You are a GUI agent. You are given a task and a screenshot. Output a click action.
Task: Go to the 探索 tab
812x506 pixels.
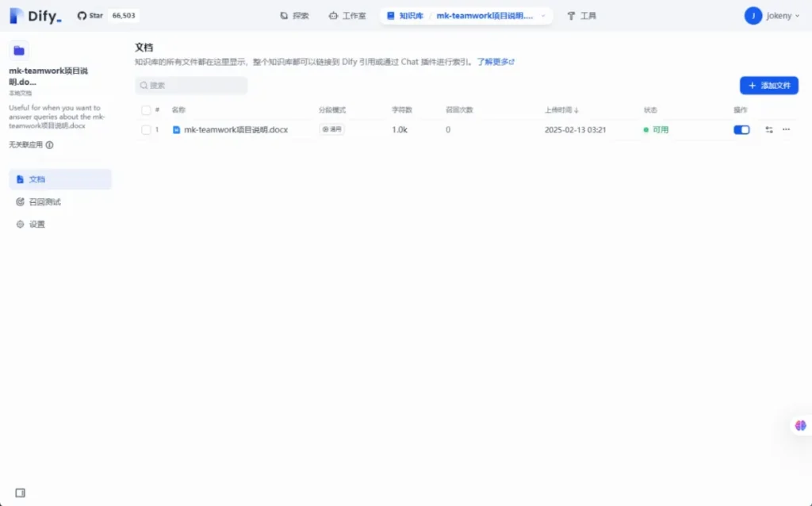[x=294, y=16]
